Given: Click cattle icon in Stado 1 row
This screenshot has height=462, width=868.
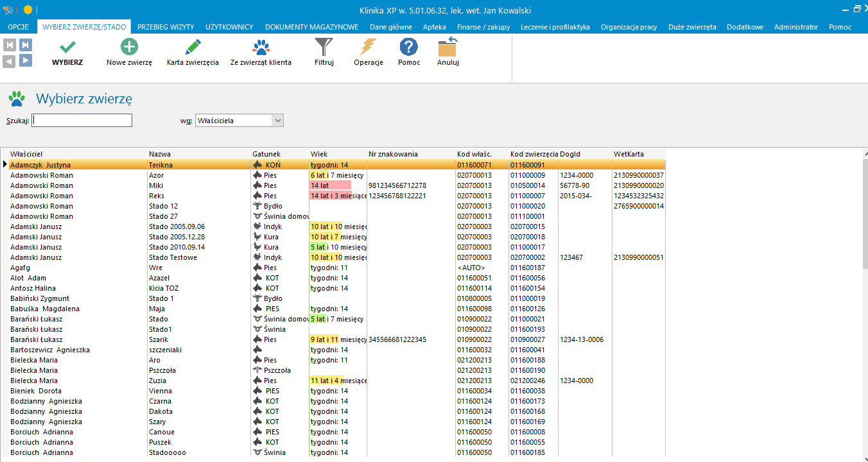Looking at the screenshot, I should tap(258, 298).
